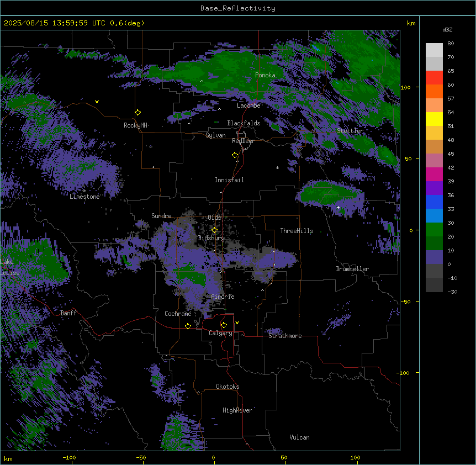Screen dimensions: 476x465
Task: Click the white asterisk above Limestone label
Action: coord(84,191)
